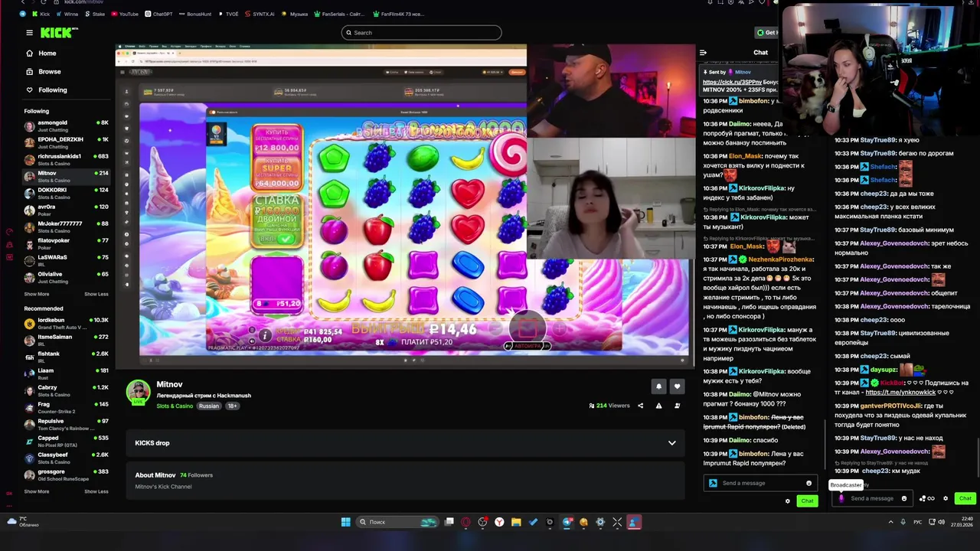Open DOKKORKI channel from sidebar

point(65,193)
